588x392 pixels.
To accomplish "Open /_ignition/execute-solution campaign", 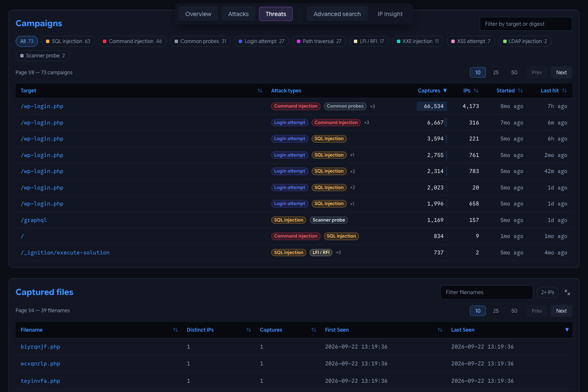I will [x=65, y=253].
